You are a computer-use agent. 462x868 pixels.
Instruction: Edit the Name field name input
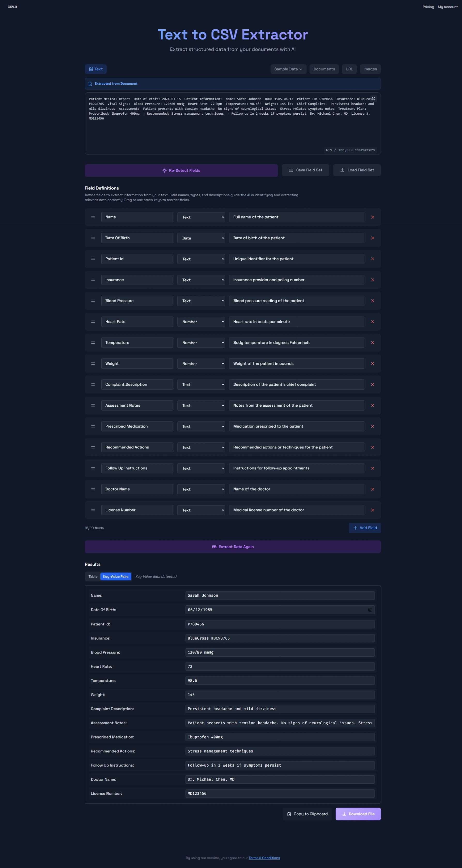tap(137, 217)
